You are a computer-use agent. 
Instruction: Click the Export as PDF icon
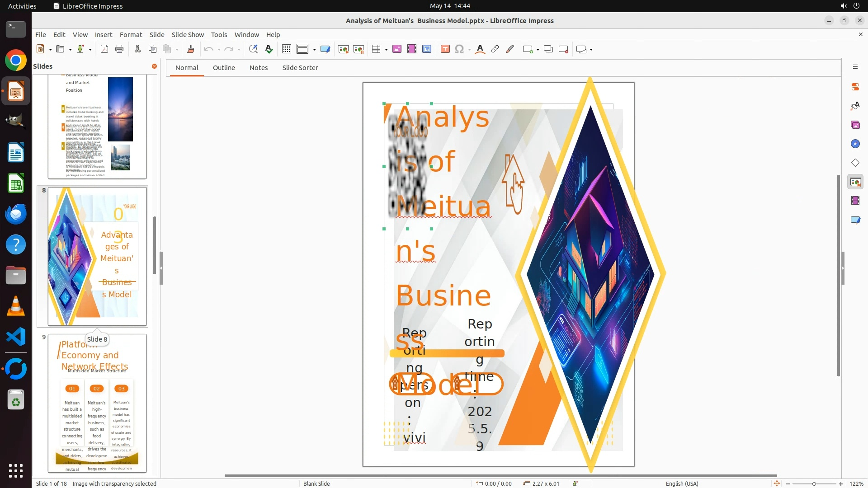[104, 49]
